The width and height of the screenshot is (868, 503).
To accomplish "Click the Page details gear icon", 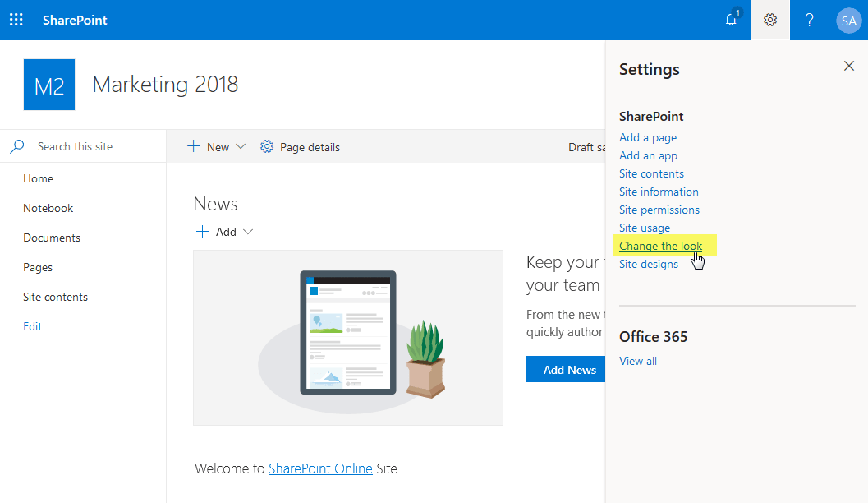I will coord(266,146).
